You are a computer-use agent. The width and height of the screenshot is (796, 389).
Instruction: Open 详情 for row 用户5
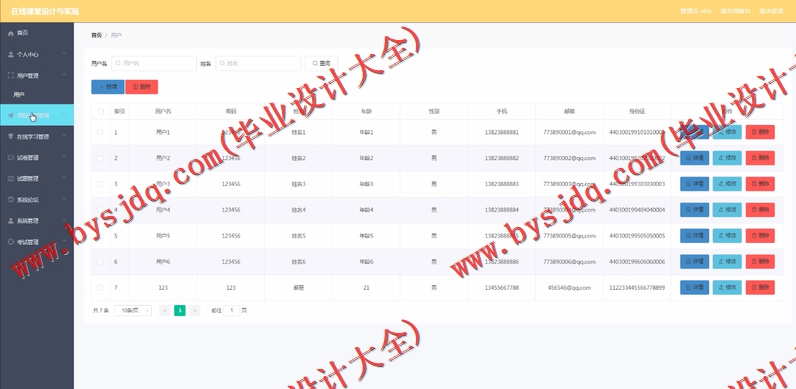point(694,236)
